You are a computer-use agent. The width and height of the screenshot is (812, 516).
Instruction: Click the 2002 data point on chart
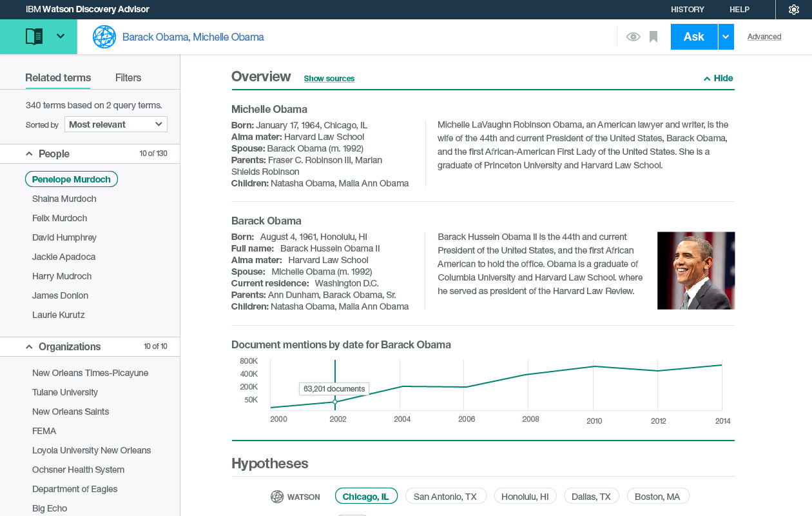click(x=335, y=401)
